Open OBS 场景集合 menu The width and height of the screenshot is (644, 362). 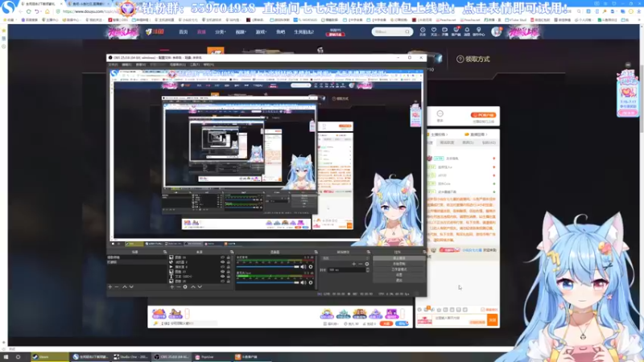tap(178, 65)
